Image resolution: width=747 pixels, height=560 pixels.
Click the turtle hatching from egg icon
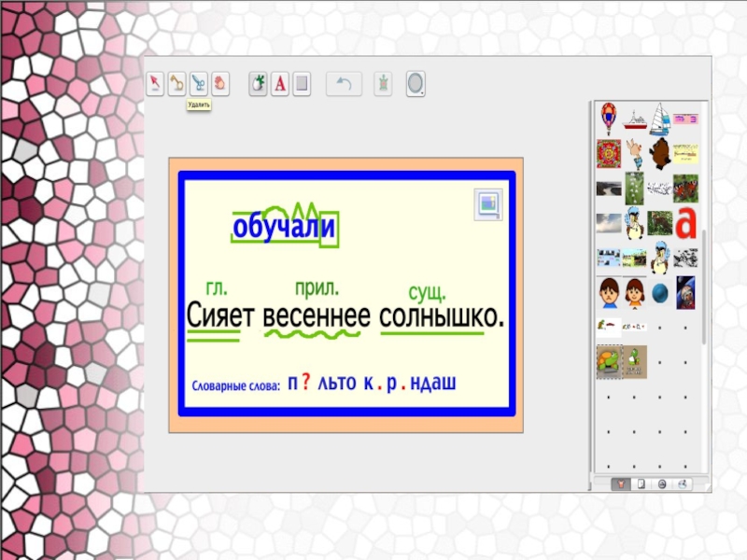coord(258,84)
